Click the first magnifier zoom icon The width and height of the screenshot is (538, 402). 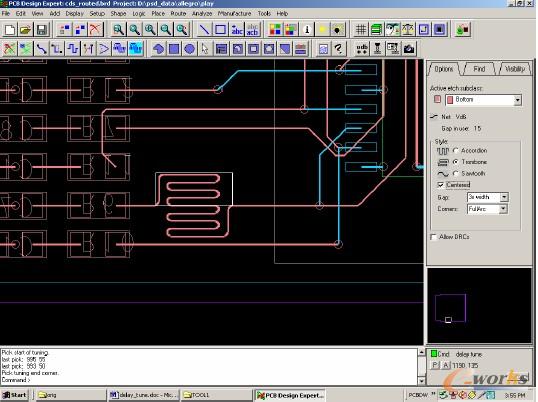tap(118, 30)
